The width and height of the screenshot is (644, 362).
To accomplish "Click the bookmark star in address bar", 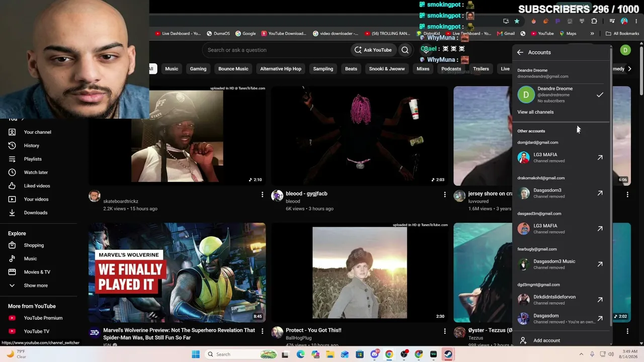I will click(x=517, y=21).
